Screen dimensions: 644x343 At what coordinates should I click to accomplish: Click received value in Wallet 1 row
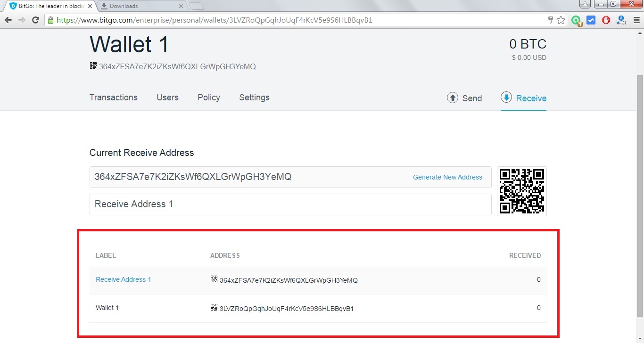coord(539,308)
